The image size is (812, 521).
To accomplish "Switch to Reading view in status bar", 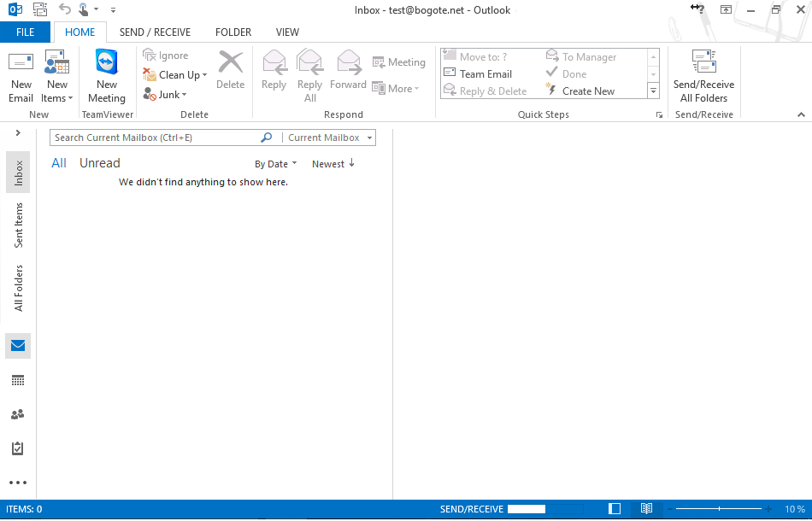I will 646,509.
